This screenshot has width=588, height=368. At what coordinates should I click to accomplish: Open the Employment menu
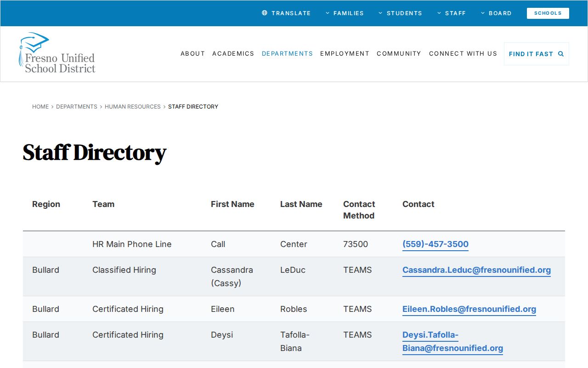click(x=345, y=54)
